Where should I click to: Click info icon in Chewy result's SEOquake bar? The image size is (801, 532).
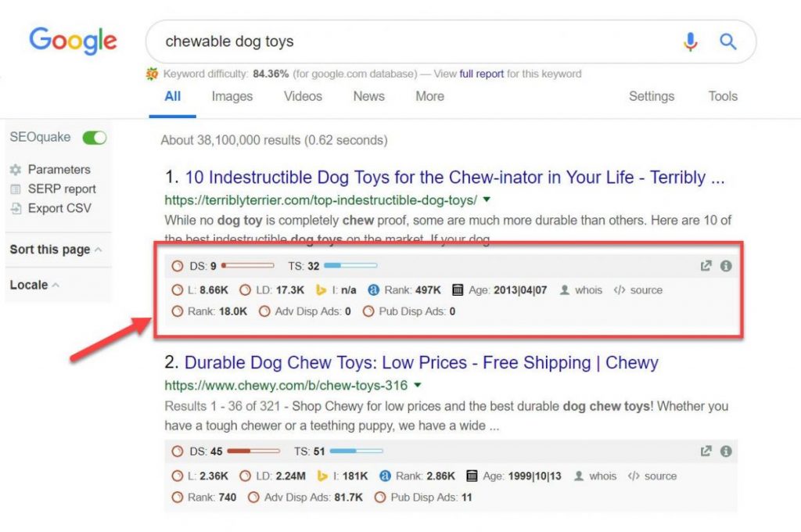[726, 451]
